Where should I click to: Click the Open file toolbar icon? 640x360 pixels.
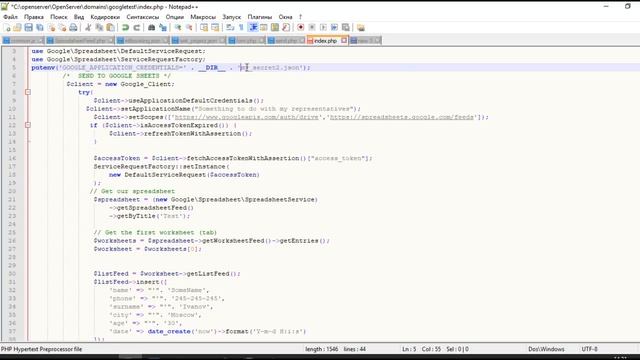[x=17, y=28]
